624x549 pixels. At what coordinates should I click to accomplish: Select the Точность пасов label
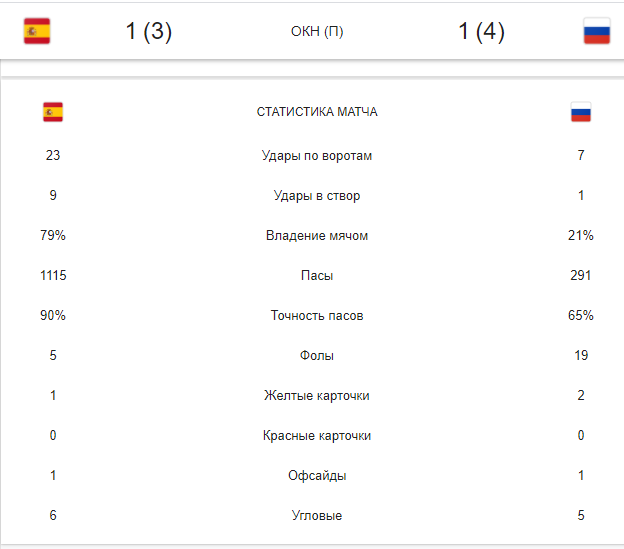(317, 316)
